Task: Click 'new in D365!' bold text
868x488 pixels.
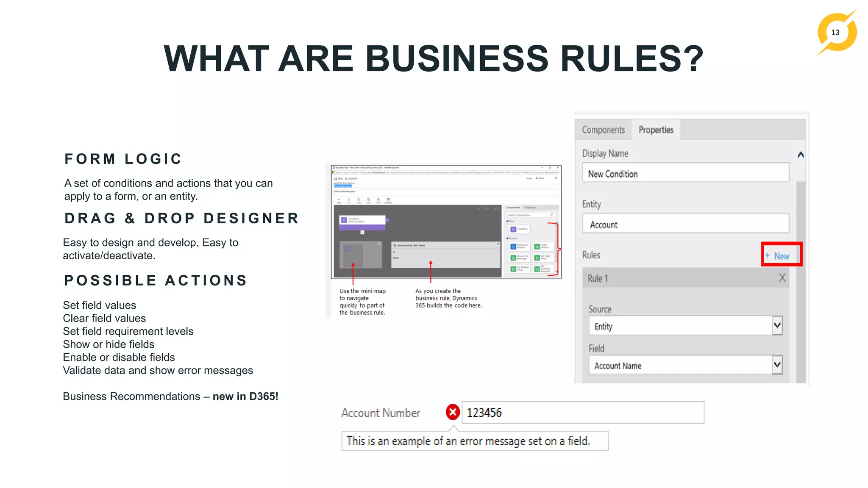Action: (x=245, y=396)
